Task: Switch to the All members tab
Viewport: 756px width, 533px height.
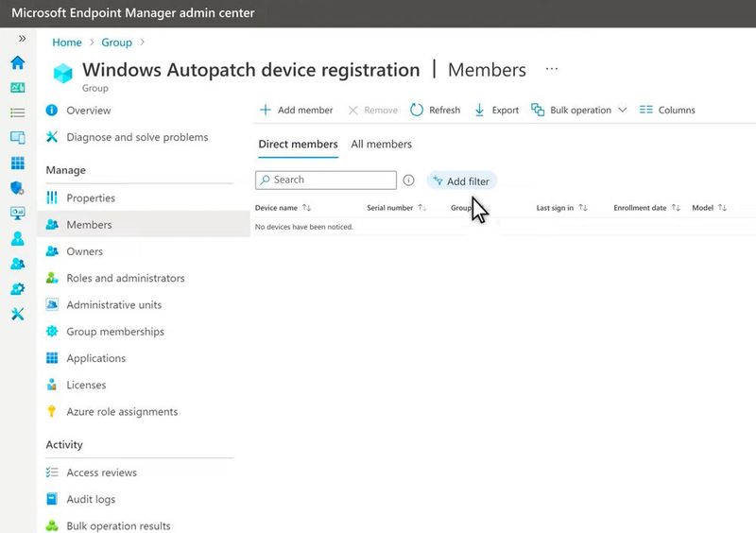Action: tap(381, 145)
